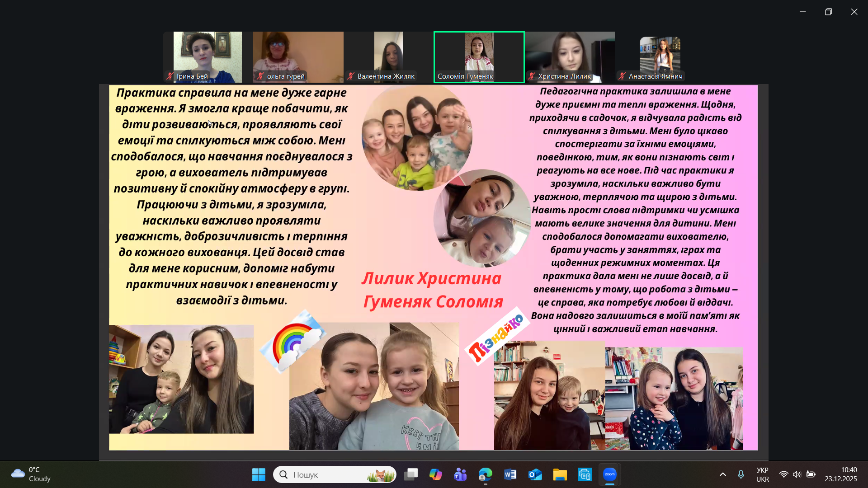This screenshot has width=868, height=488.
Task: Launch Outlook from the taskbar
Action: (x=535, y=474)
